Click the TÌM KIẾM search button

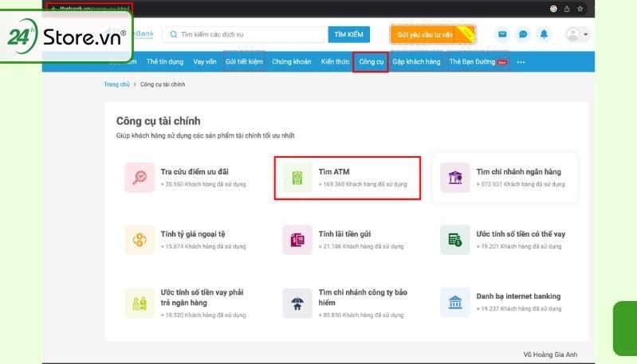click(349, 34)
